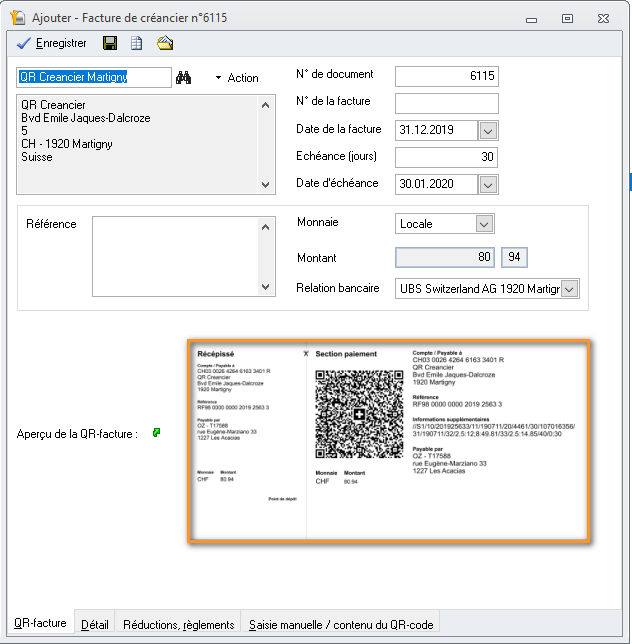The width and height of the screenshot is (632, 644).
Task: Open the Date d'échéance calendar dropdown
Action: (488, 185)
